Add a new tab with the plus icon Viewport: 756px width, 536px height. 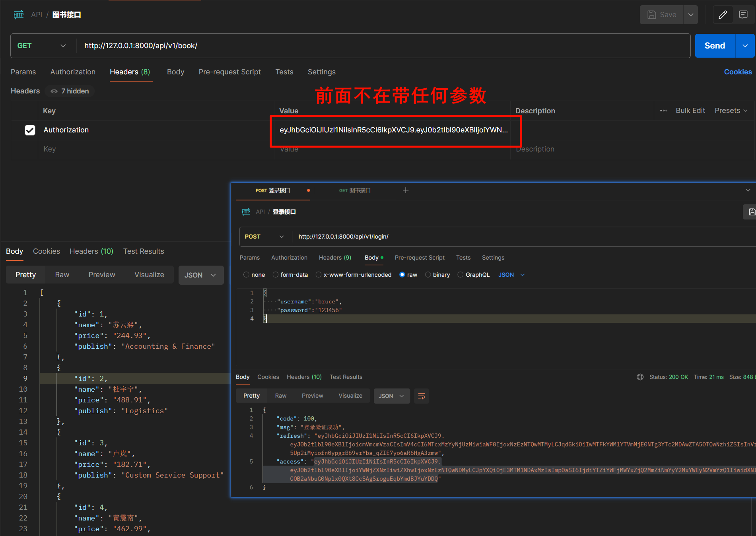pyautogui.click(x=406, y=190)
